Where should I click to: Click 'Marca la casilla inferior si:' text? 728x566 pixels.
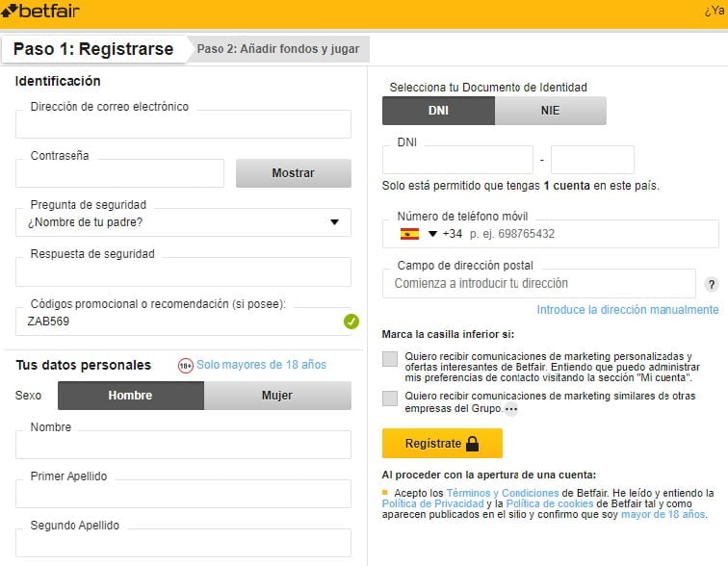coord(448,334)
